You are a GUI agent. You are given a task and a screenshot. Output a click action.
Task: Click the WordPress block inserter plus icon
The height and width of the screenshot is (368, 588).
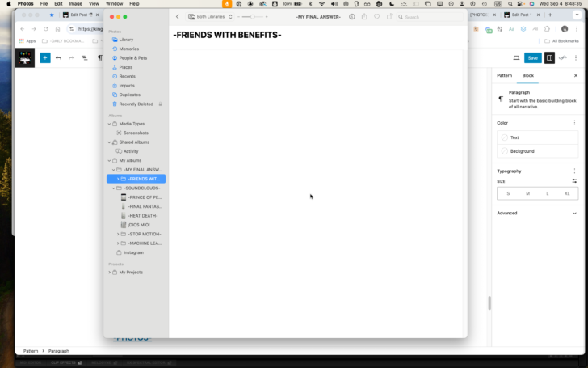point(45,58)
